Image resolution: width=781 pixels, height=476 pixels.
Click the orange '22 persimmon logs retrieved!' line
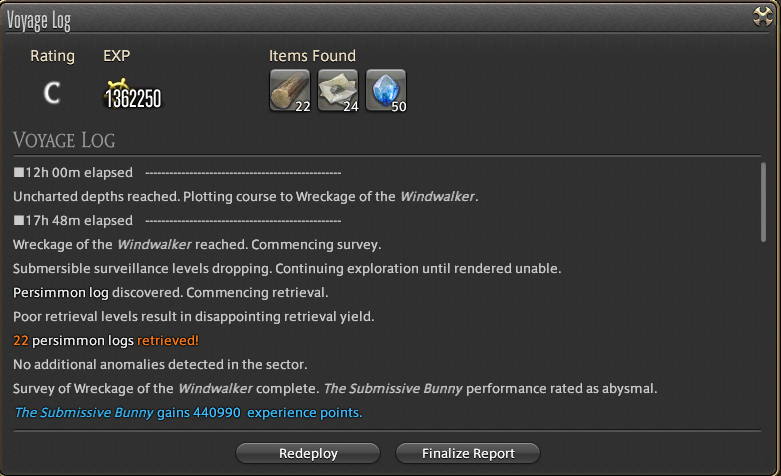click(106, 341)
